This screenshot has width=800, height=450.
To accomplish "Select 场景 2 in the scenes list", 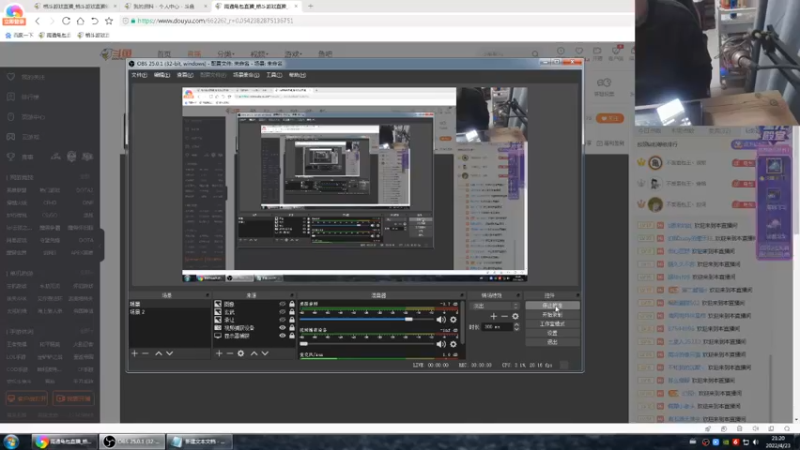I will point(168,312).
